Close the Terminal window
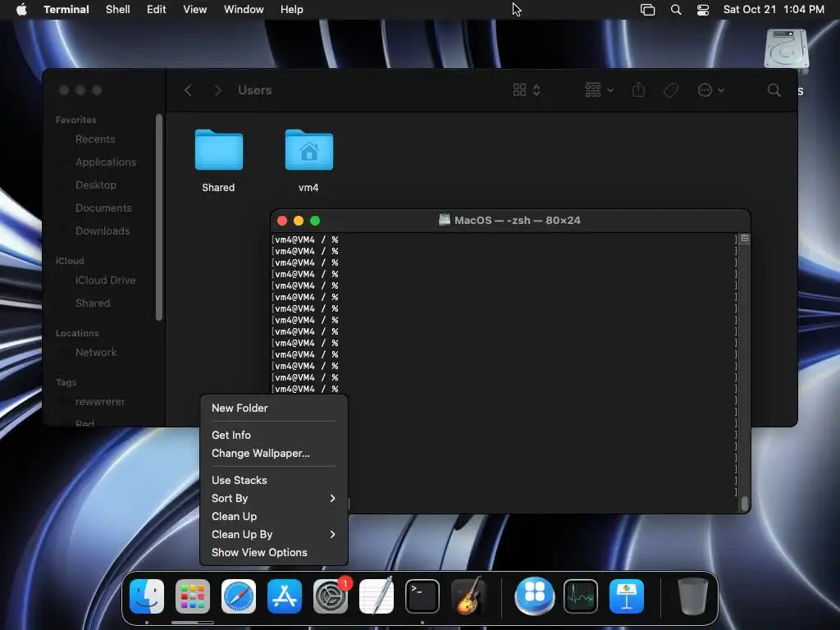The width and height of the screenshot is (840, 630). (x=282, y=221)
